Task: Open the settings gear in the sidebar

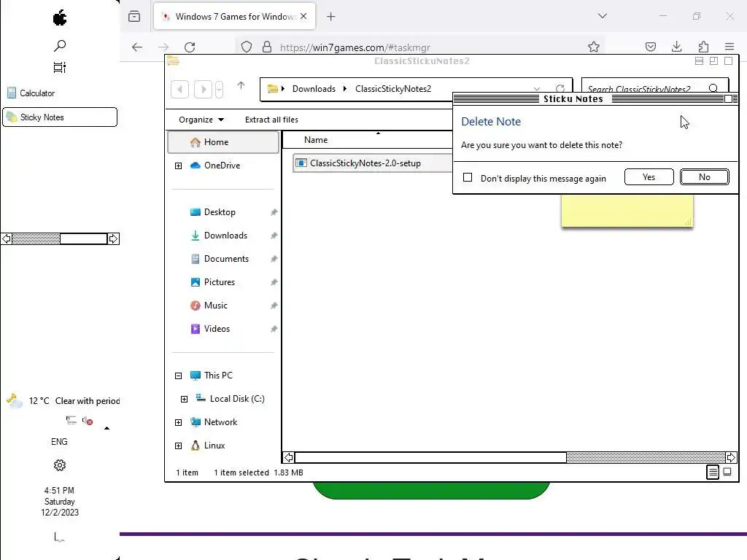Action: point(60,465)
